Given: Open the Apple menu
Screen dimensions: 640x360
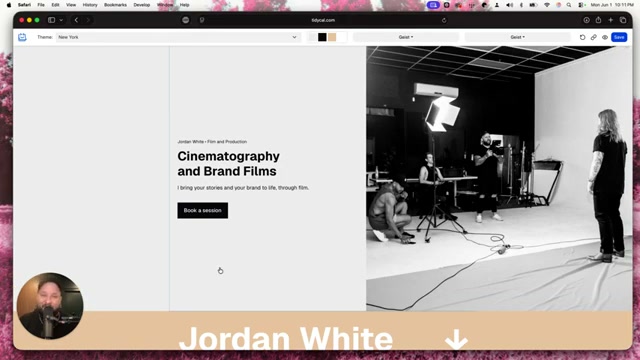Looking at the screenshot, I should point(9,5).
